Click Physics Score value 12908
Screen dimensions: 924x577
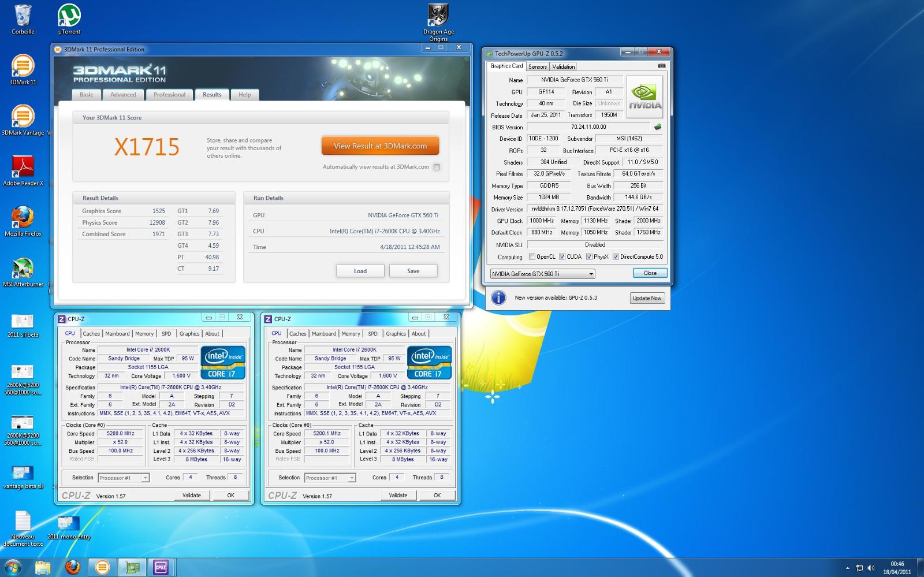(157, 222)
